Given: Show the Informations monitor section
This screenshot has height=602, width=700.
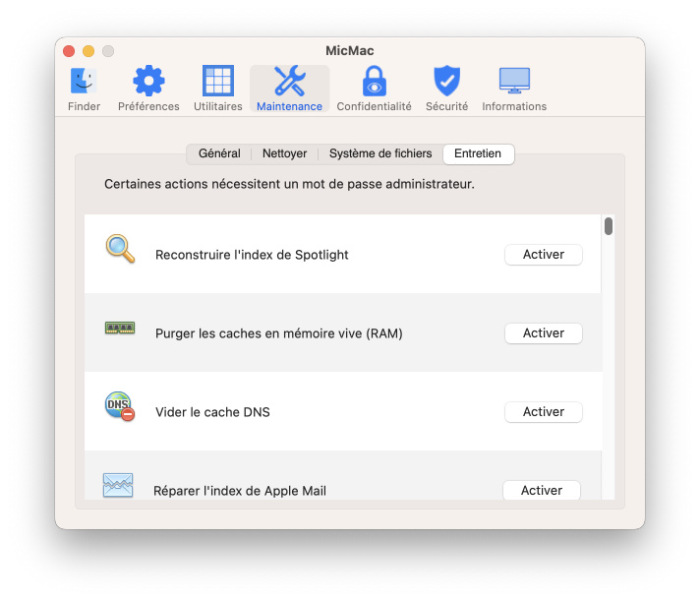Looking at the screenshot, I should [514, 89].
